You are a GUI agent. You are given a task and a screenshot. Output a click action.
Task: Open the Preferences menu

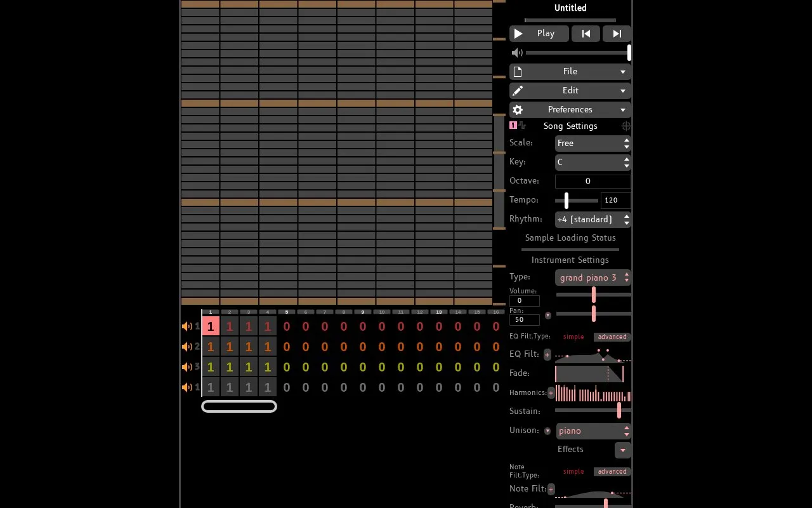point(570,110)
